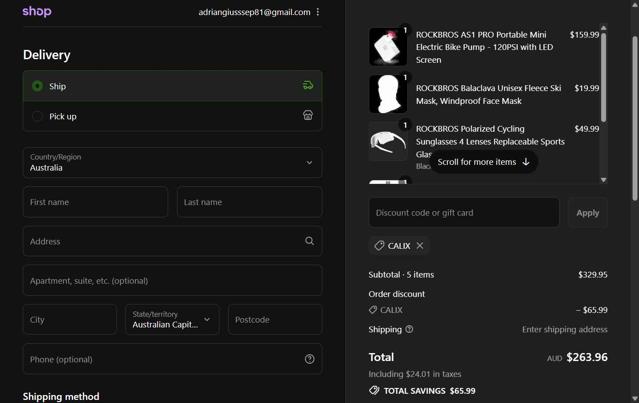Screen dimensions: 639x403
Task: Click the Postcode field
Action: (x=275, y=320)
